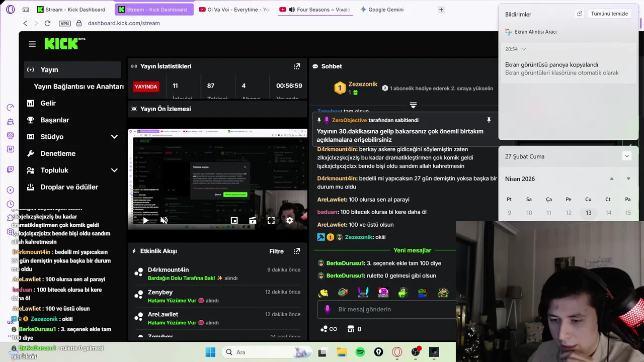The width and height of the screenshot is (644, 362).
Task: Open the Kick hamburger menu
Action: pos(32,44)
